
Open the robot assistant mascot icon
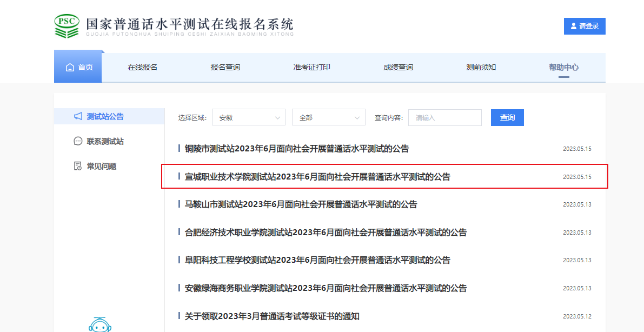pyautogui.click(x=101, y=324)
